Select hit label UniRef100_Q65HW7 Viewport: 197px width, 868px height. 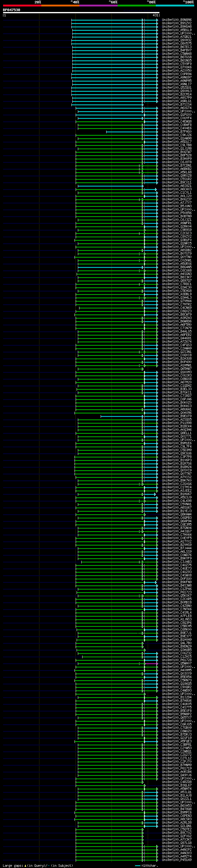(x=177, y=369)
